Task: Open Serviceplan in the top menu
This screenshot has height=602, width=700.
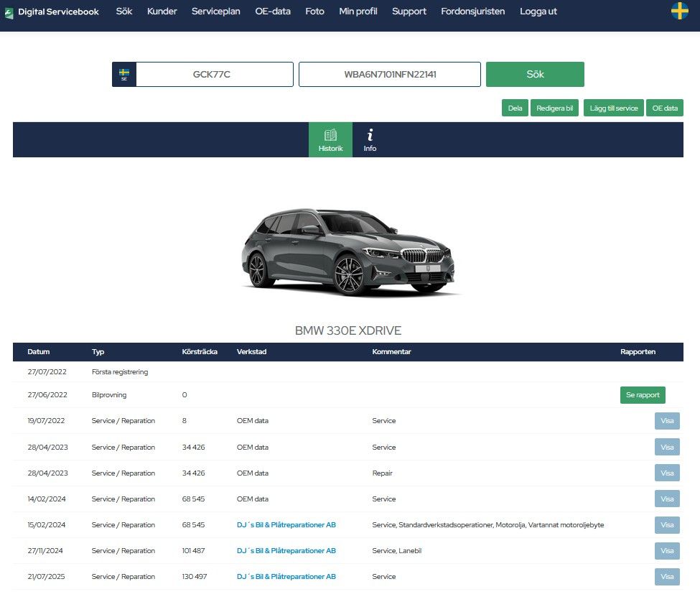Action: coord(215,11)
